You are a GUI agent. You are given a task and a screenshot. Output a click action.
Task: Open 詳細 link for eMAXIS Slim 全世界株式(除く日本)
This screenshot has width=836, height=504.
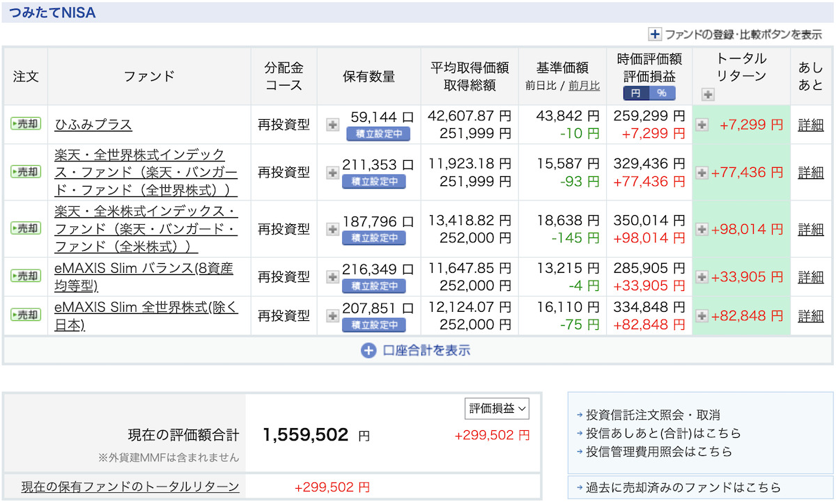[x=810, y=315]
